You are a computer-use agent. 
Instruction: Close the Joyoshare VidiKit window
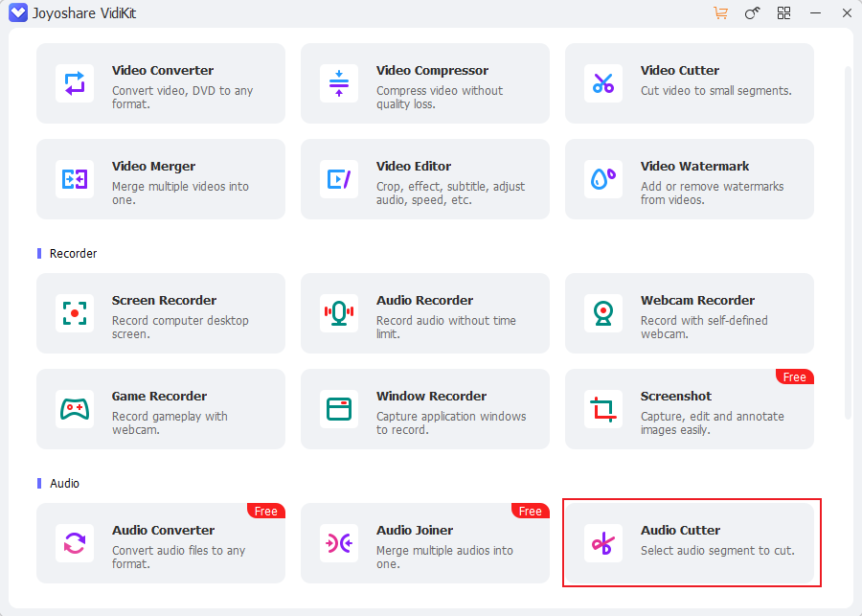(847, 12)
